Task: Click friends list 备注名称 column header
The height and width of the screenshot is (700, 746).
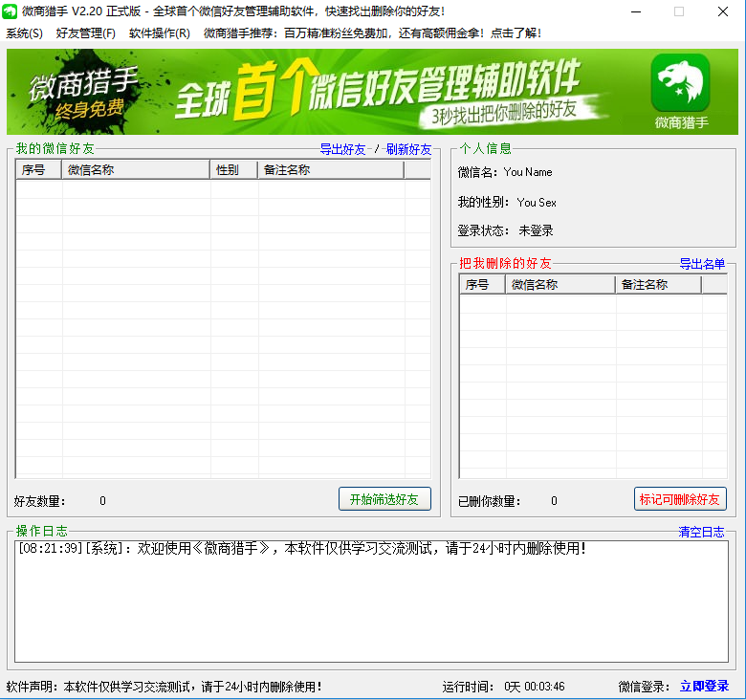Action: pos(331,170)
